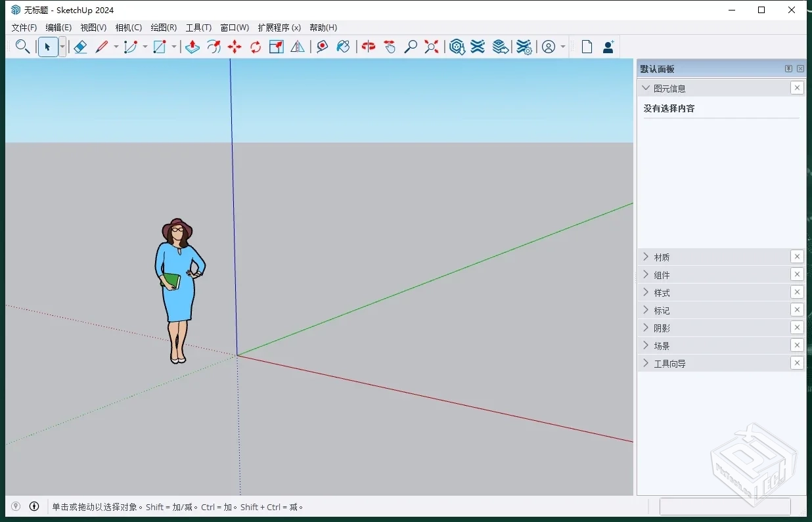Viewport: 812px width, 522px height.
Task: Collapse the 图元信息 panel
Action: pos(645,87)
